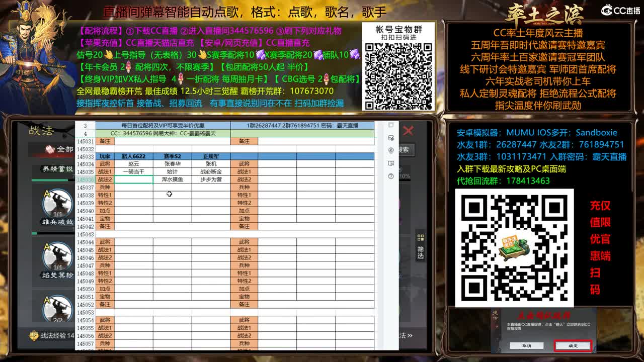Viewport: 644px width, 362px height.
Task: Click the 确定 button in dialog
Action: pyautogui.click(x=573, y=346)
